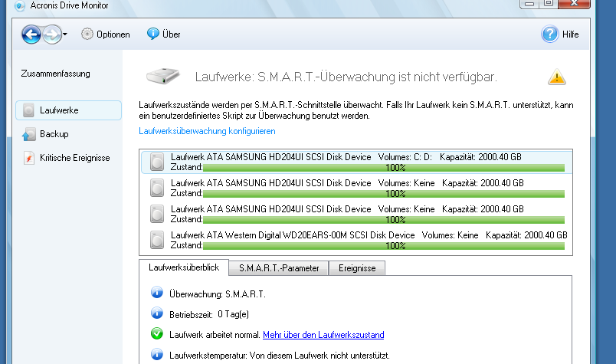Switch to S.M.A.R.T.-Parameter tab

[x=279, y=268]
